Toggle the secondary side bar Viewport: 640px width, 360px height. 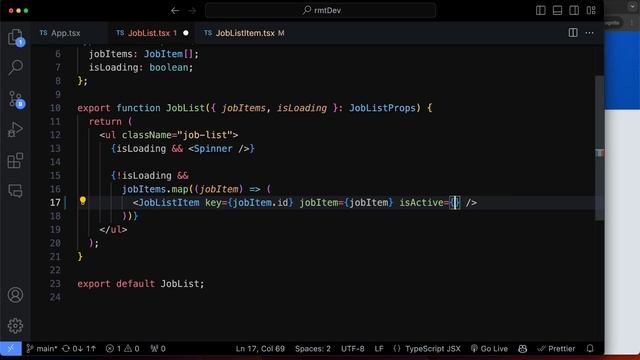(x=574, y=11)
